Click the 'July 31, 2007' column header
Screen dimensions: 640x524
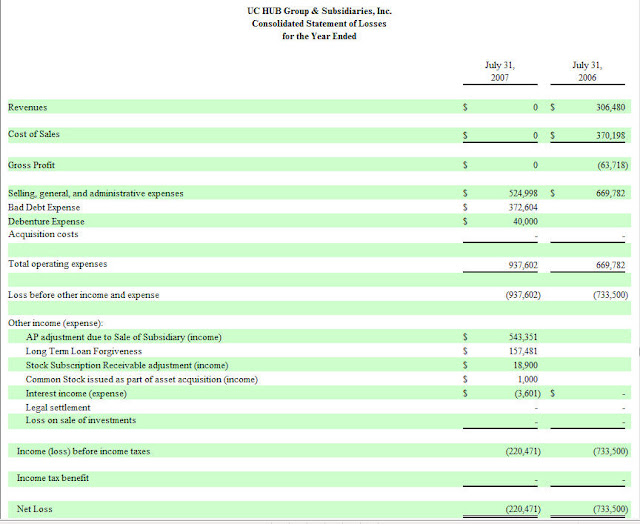coord(500,71)
